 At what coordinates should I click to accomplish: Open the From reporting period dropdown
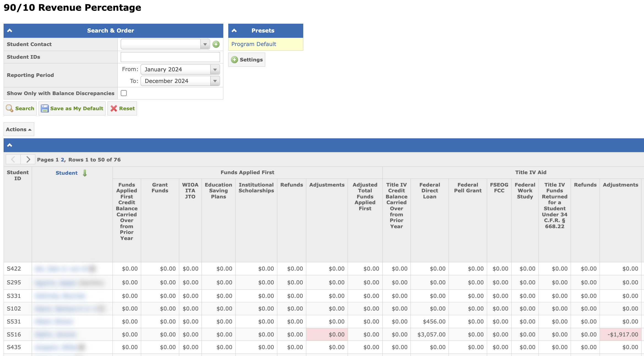[215, 69]
